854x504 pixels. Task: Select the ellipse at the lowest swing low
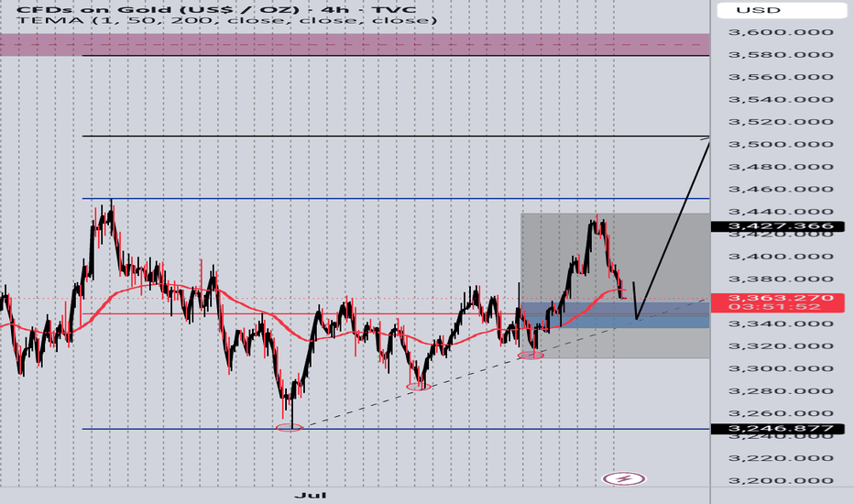tap(289, 428)
